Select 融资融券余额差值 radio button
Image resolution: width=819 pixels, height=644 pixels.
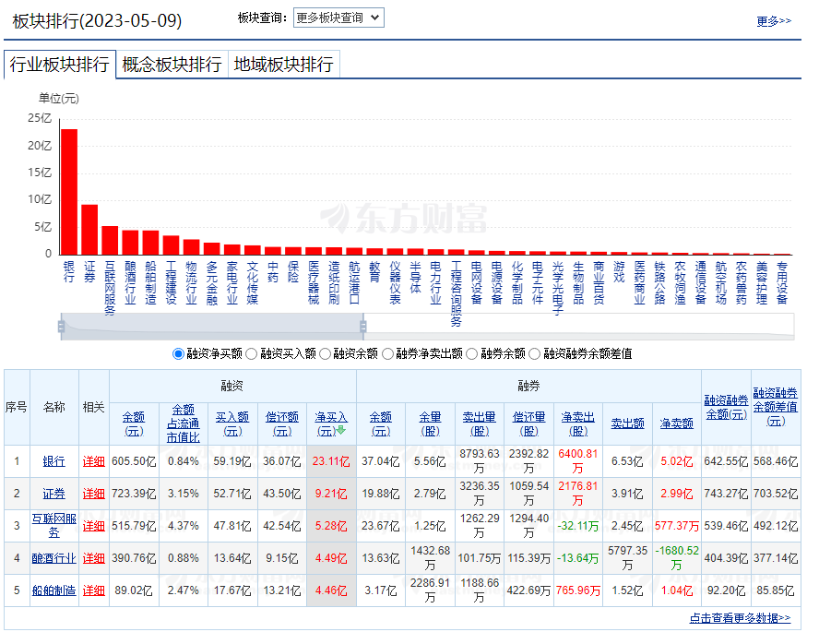pos(535,353)
